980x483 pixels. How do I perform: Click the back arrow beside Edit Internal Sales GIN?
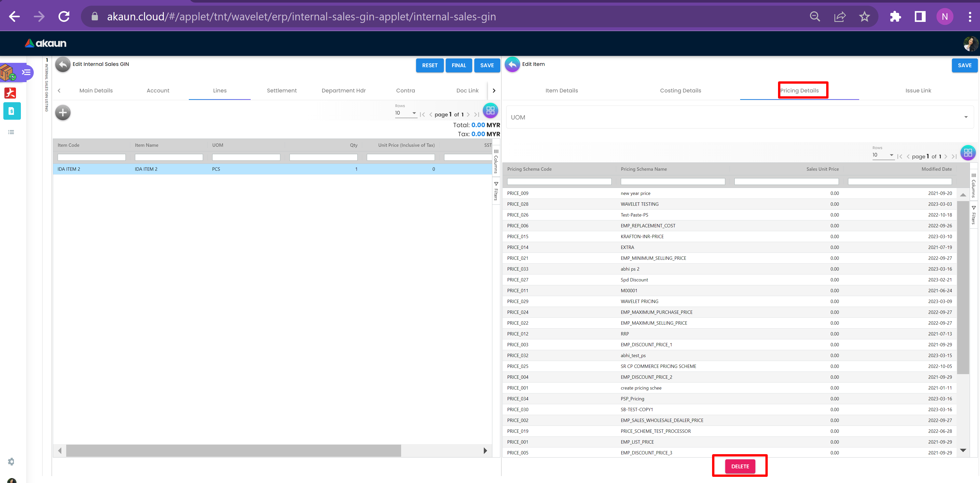(x=63, y=65)
